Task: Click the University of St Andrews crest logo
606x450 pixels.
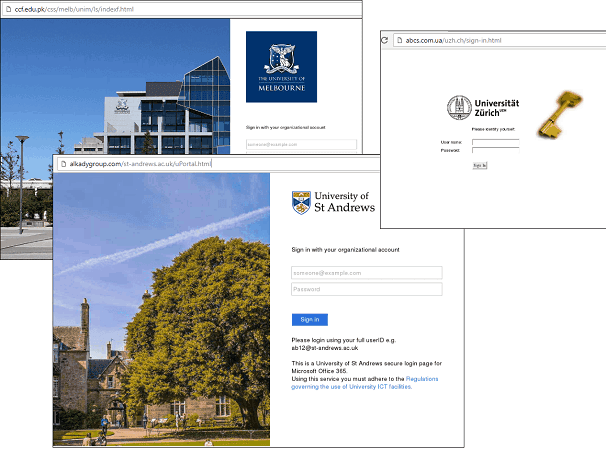Action: [x=300, y=202]
